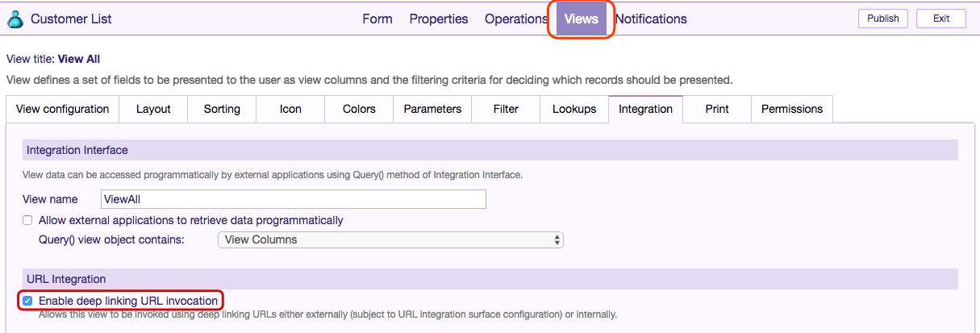Go to the Operations section
Image resolution: width=980 pixels, height=333 pixels.
tap(516, 19)
